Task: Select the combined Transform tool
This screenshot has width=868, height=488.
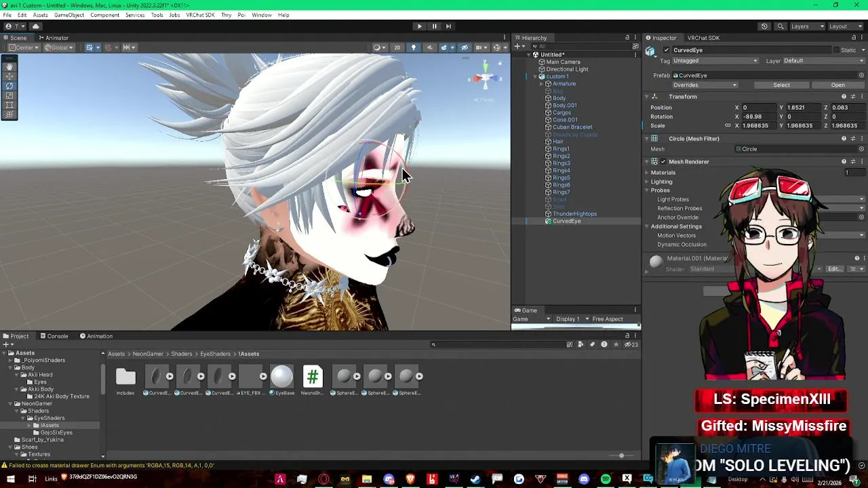Action: point(9,115)
